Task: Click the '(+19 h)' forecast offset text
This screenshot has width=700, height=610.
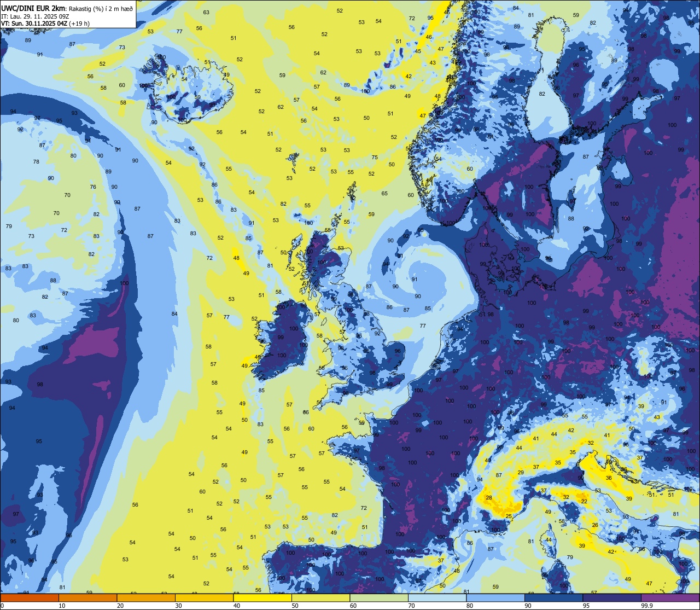Action: click(79, 24)
